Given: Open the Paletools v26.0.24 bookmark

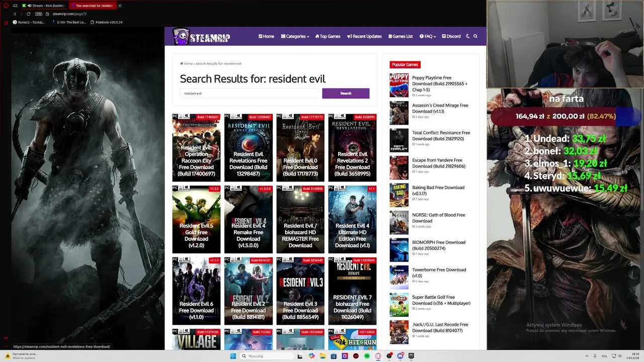Looking at the screenshot, I should click(106, 22).
